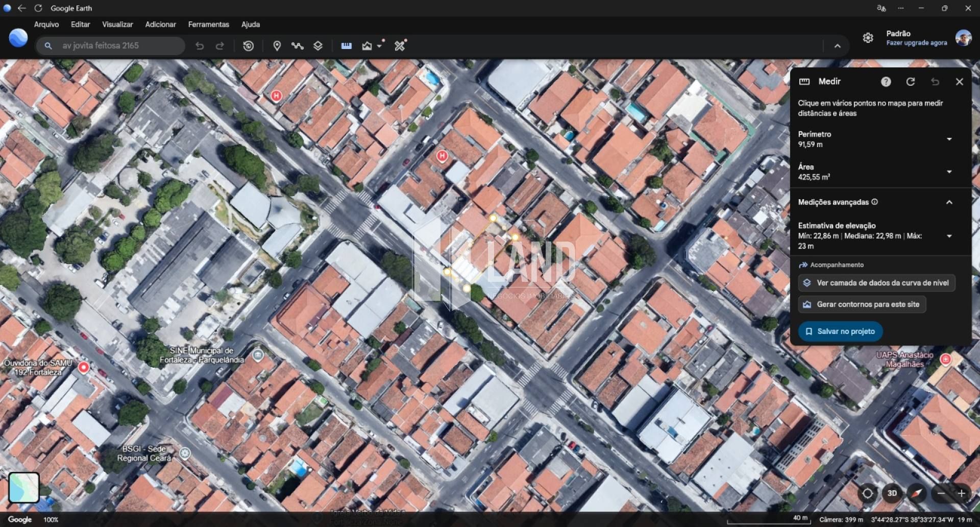Click the magnifier search icon
The image size is (980, 527).
pos(48,46)
